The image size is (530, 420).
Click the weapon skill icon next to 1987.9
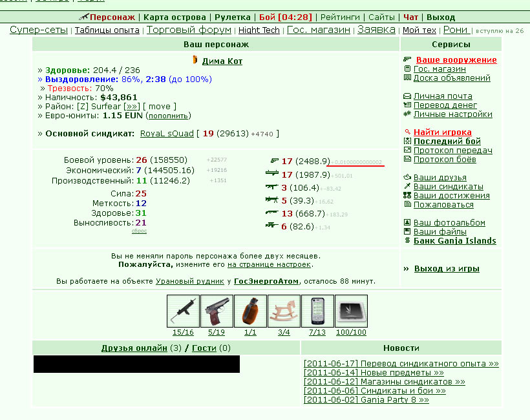click(x=272, y=173)
